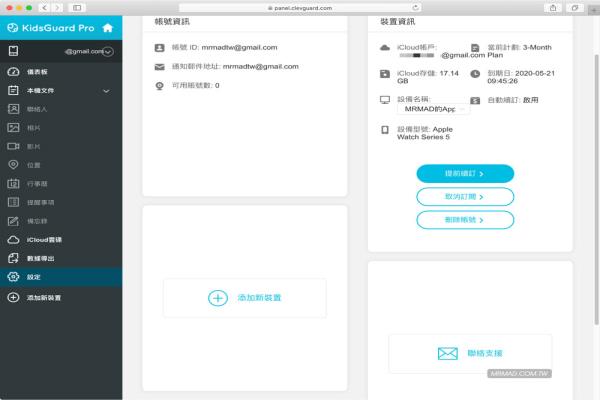This screenshot has height=400, width=600.
Task: Open the MRMAD的App device name dropdown
Action: tap(434, 109)
